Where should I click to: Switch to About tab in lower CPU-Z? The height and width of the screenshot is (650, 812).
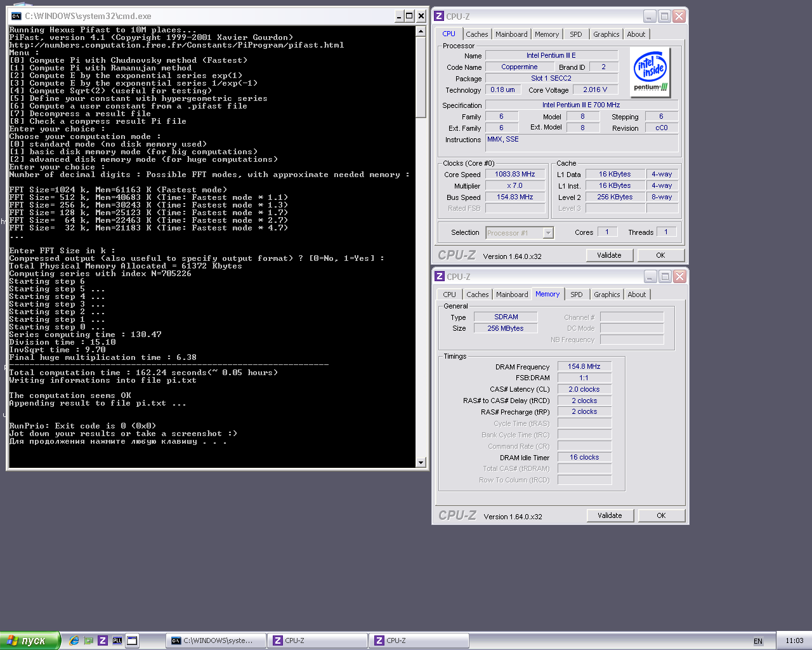[637, 295]
